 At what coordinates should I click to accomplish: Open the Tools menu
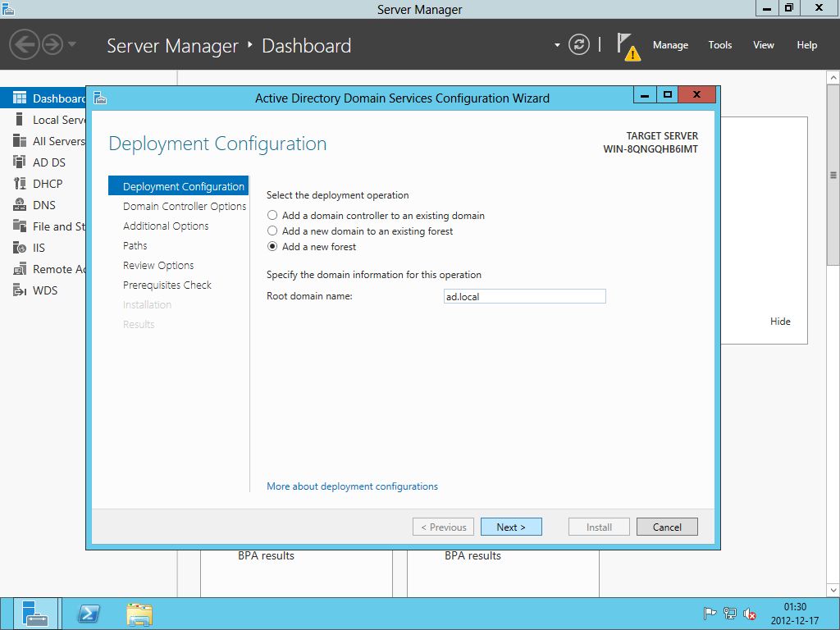pyautogui.click(x=720, y=45)
